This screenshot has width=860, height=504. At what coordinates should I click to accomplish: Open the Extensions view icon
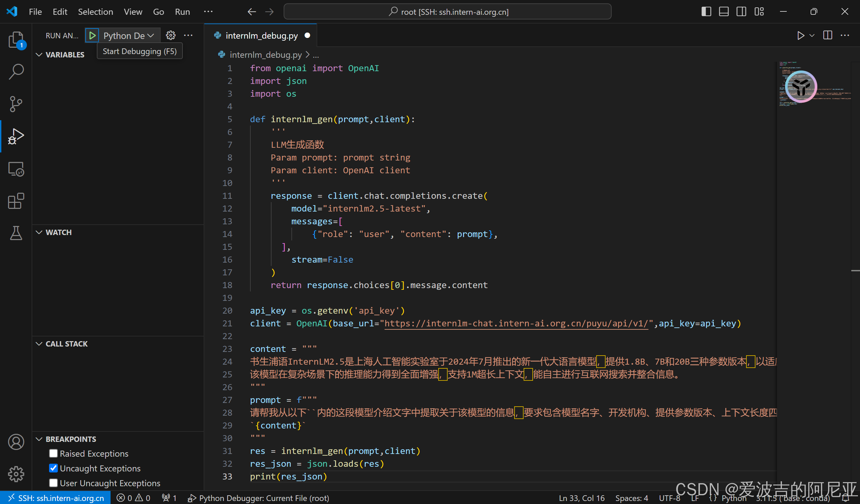[16, 201]
